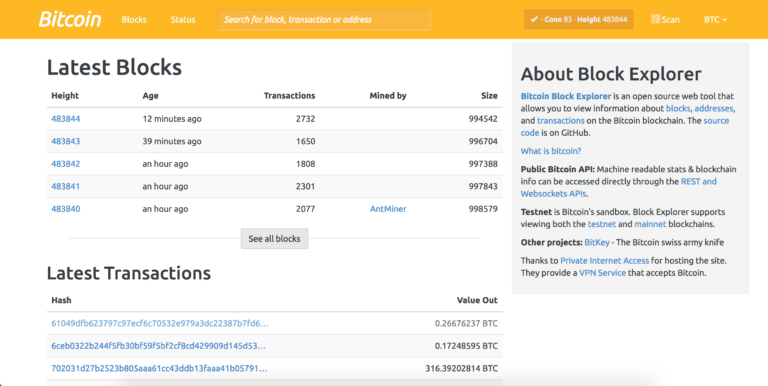Open the Blocks page in navbar
Viewport: 768px width, 386px height.
[134, 20]
